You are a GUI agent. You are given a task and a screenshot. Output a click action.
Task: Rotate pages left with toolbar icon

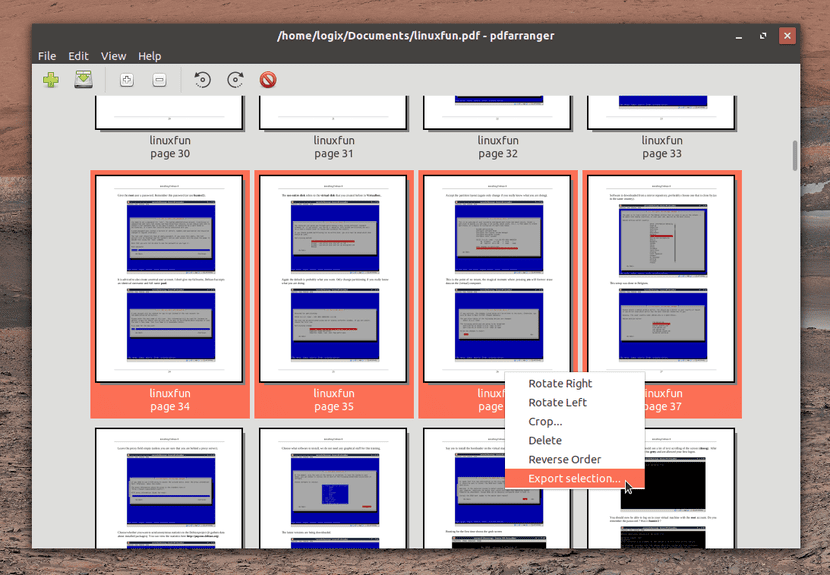(202, 80)
